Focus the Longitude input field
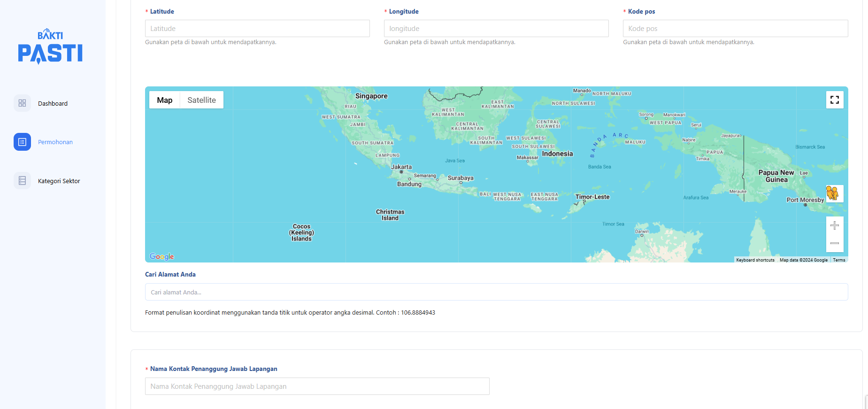This screenshot has width=868, height=409. coord(496,29)
